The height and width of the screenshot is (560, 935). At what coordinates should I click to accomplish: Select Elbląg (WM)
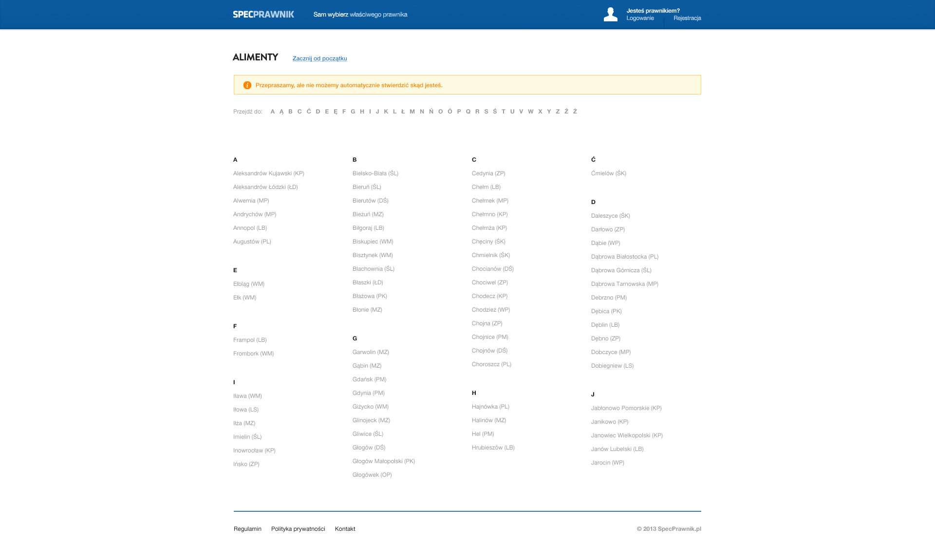tap(249, 284)
